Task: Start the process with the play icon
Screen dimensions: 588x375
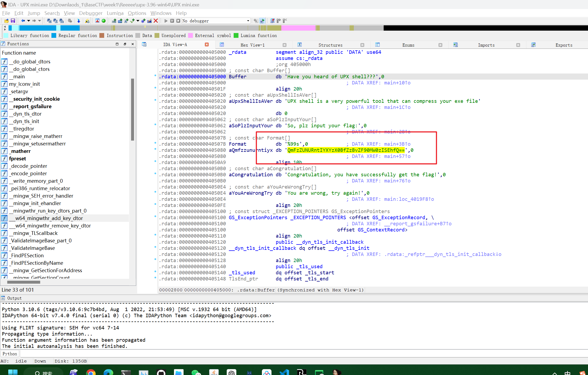Action: (x=166, y=21)
